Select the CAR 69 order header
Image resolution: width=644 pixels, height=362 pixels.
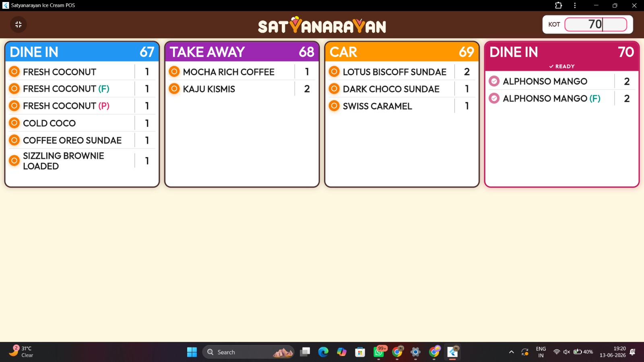point(402,52)
